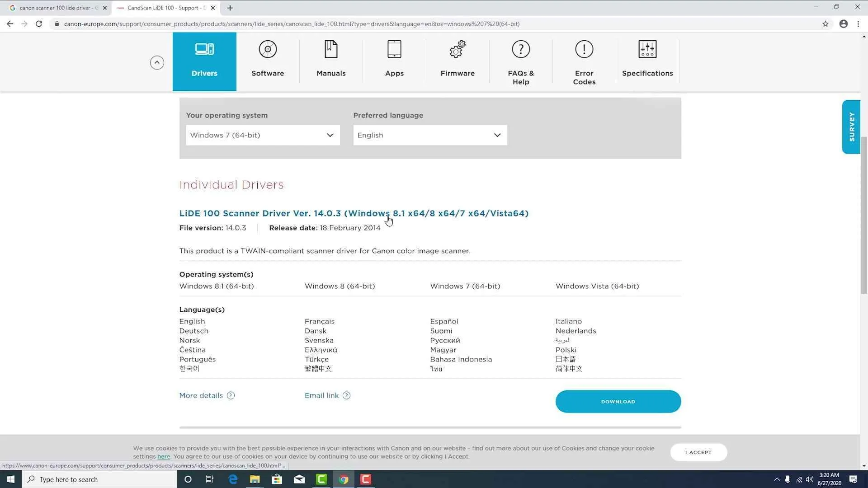This screenshot has width=868, height=488.
Task: Click the 'Français' language text
Action: (320, 321)
